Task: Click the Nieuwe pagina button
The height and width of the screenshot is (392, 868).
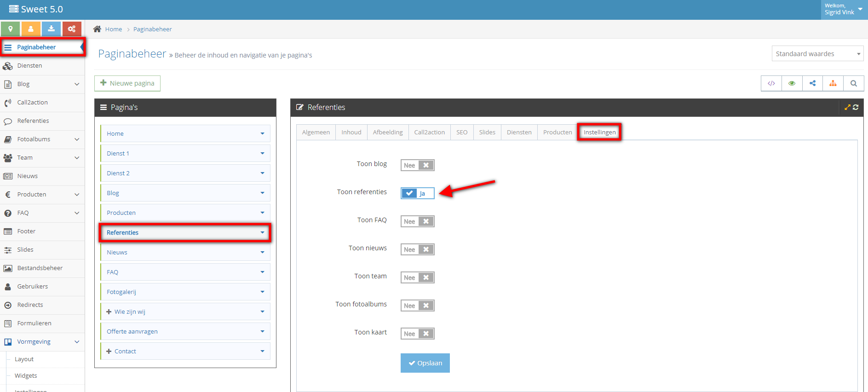Action: click(127, 83)
